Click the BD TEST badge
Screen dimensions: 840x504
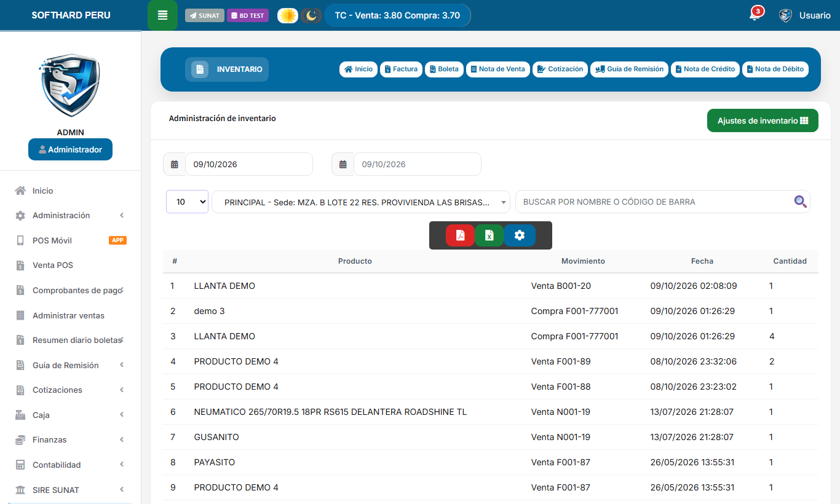click(248, 15)
